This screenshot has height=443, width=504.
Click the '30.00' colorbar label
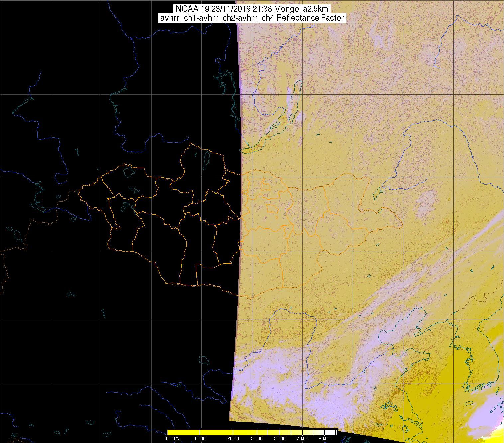(257, 439)
